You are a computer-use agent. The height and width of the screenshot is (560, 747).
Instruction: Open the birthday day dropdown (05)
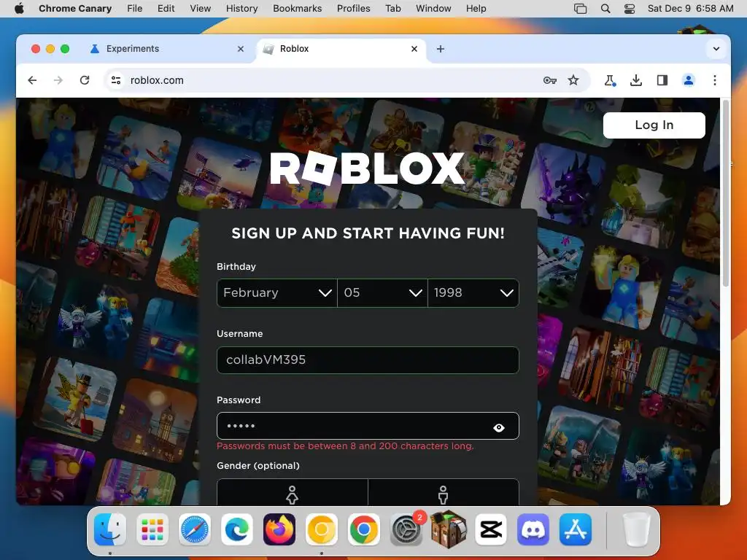pos(382,293)
